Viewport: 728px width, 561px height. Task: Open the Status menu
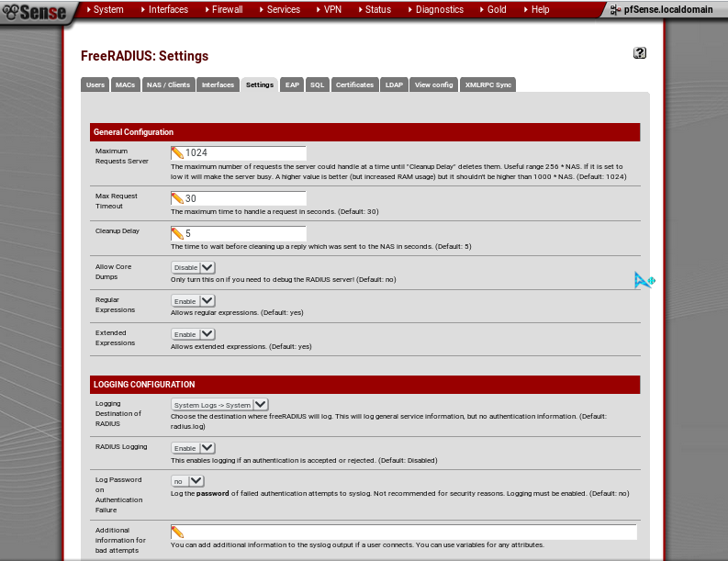375,9
